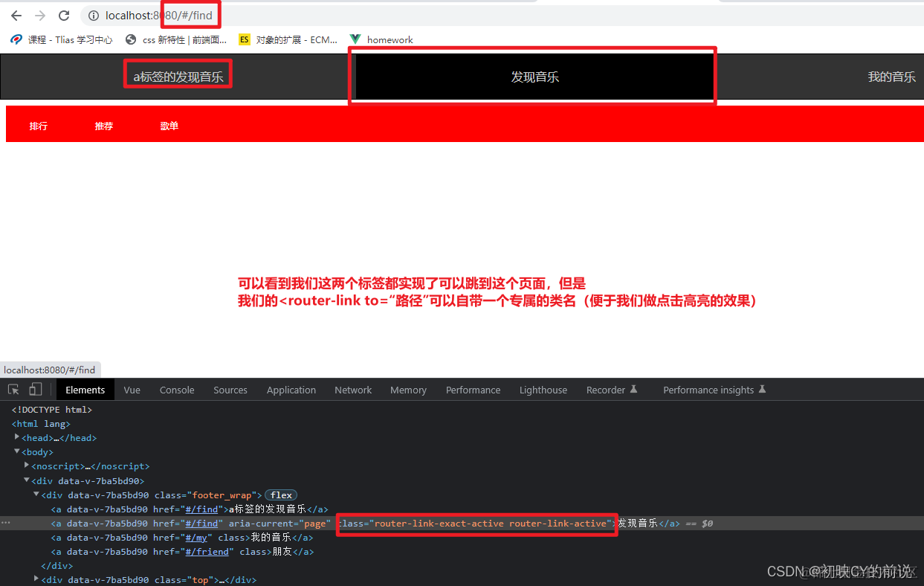Screen dimensions: 924x586
Task: Switch to the Elements tab
Action: (x=85, y=390)
